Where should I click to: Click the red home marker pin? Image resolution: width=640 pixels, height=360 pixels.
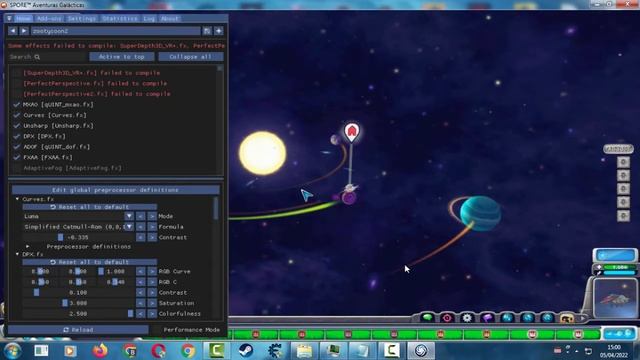click(351, 132)
